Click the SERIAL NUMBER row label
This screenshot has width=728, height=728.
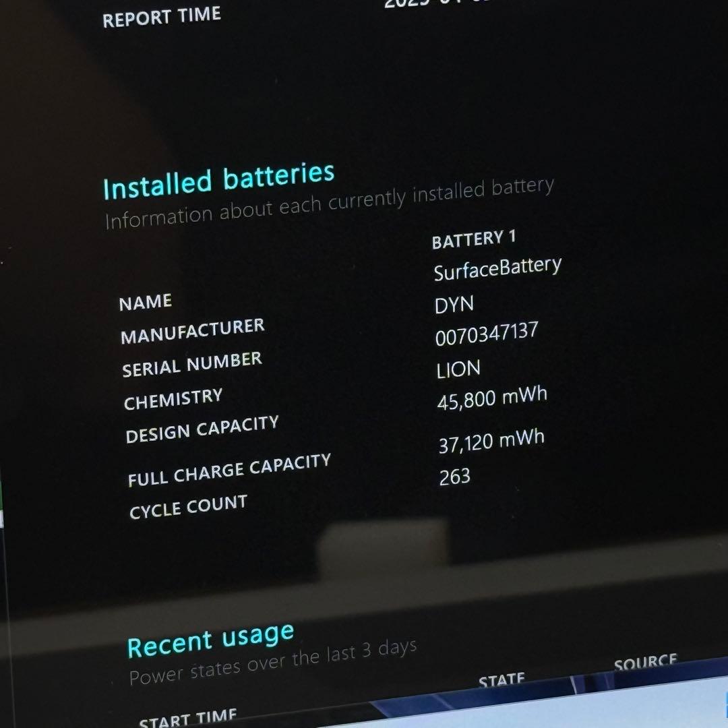pyautogui.click(x=191, y=365)
